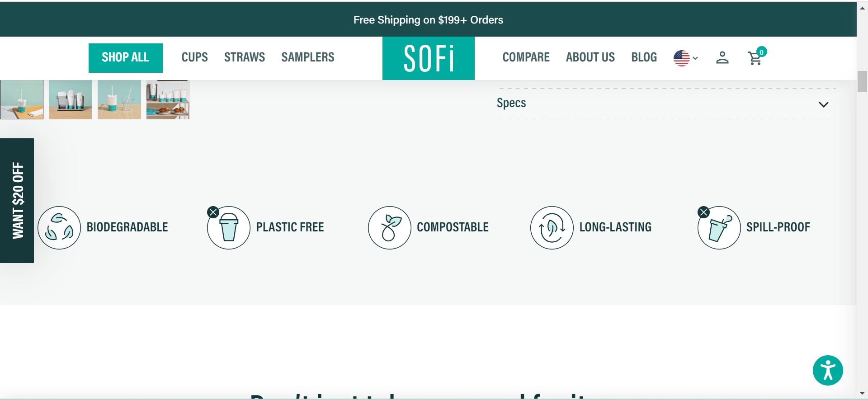
Task: Click the US flag country icon
Action: [681, 58]
